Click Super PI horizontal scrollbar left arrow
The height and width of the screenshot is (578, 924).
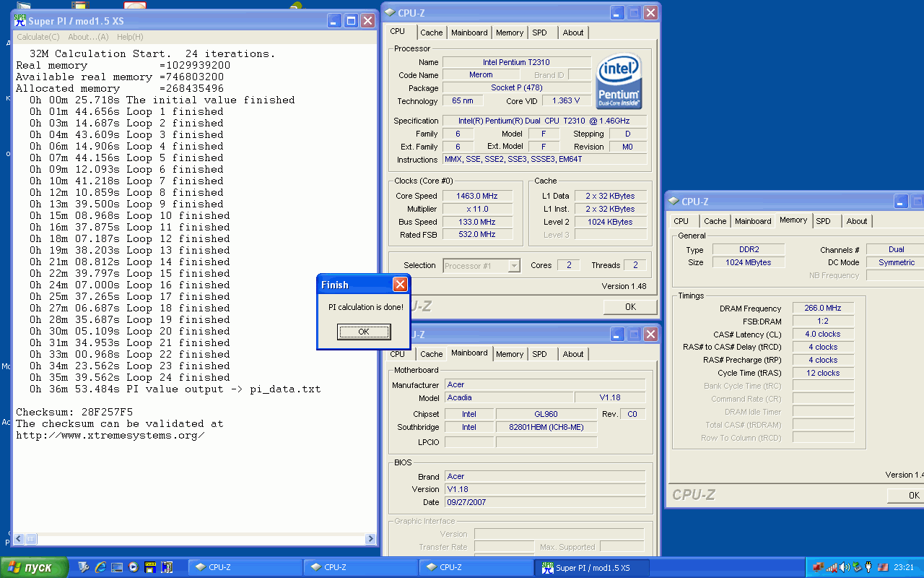pos(19,539)
